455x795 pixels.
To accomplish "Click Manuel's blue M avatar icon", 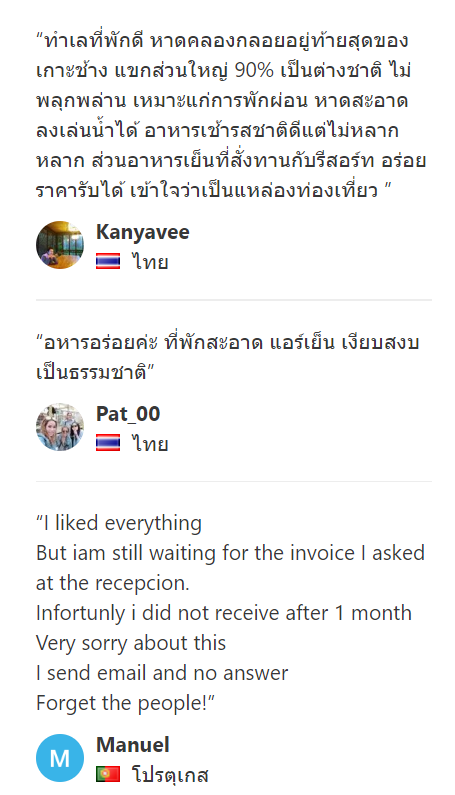I will click(60, 758).
